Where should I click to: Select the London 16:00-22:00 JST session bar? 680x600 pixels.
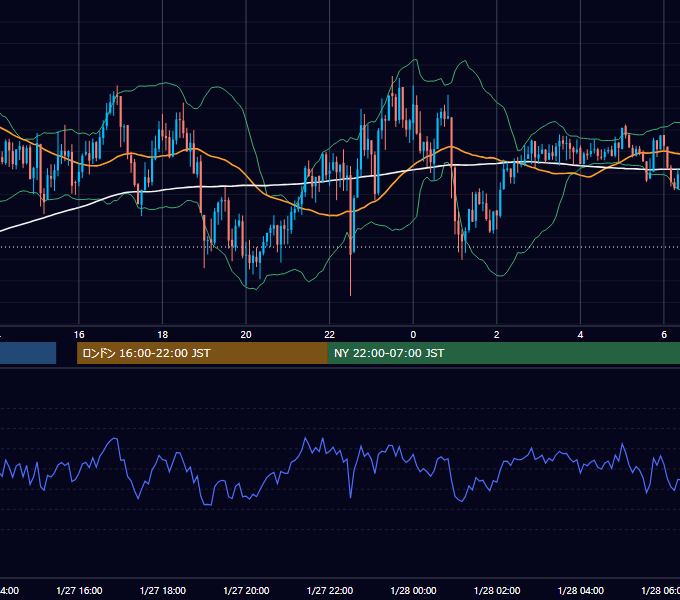202,353
